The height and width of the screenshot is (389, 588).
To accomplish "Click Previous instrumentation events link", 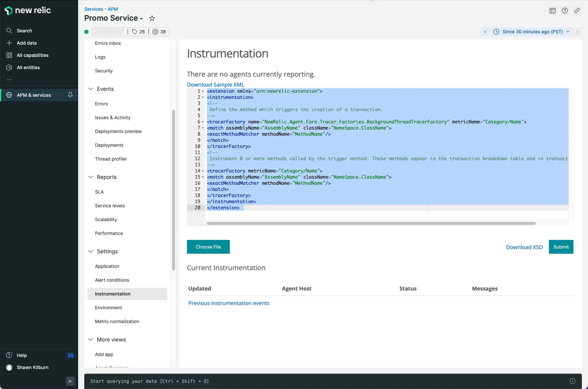I will click(x=229, y=303).
